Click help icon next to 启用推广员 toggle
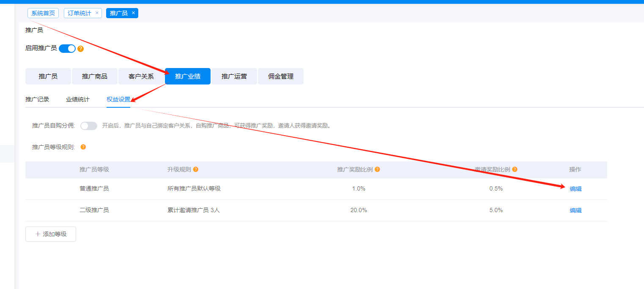This screenshot has width=644, height=289. (81, 49)
